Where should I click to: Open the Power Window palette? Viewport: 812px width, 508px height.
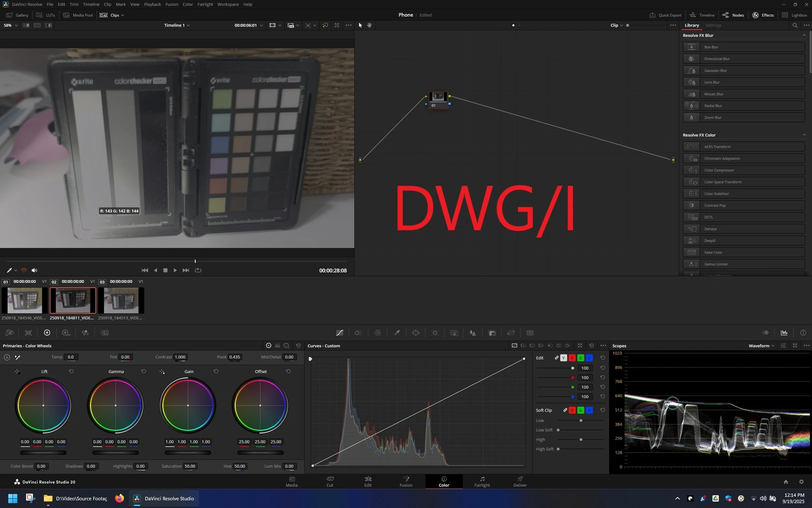point(415,332)
